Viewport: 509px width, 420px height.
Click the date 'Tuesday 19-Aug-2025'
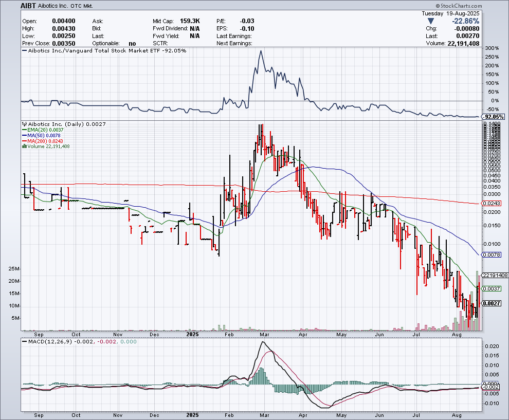click(x=450, y=14)
